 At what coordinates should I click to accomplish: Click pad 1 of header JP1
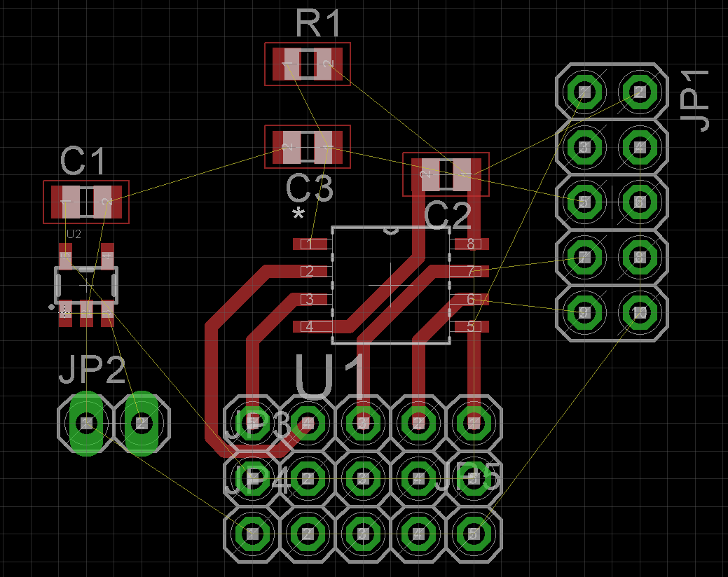(584, 92)
